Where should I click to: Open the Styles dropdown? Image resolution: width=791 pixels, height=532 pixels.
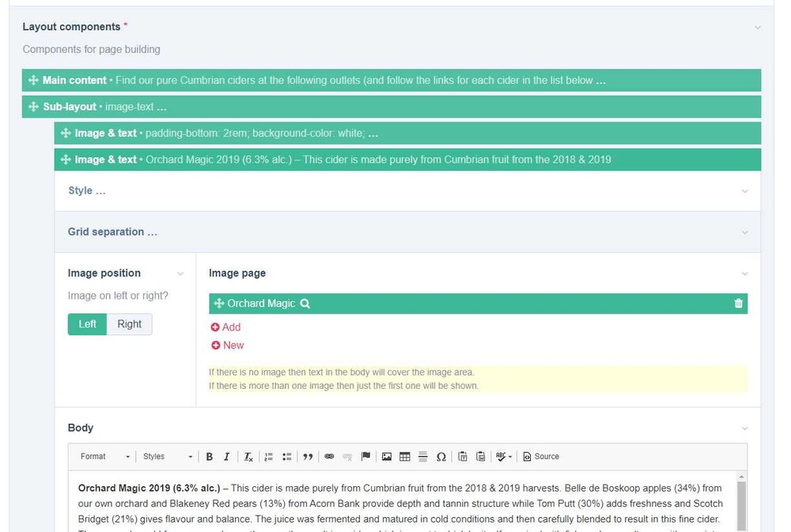tap(167, 457)
